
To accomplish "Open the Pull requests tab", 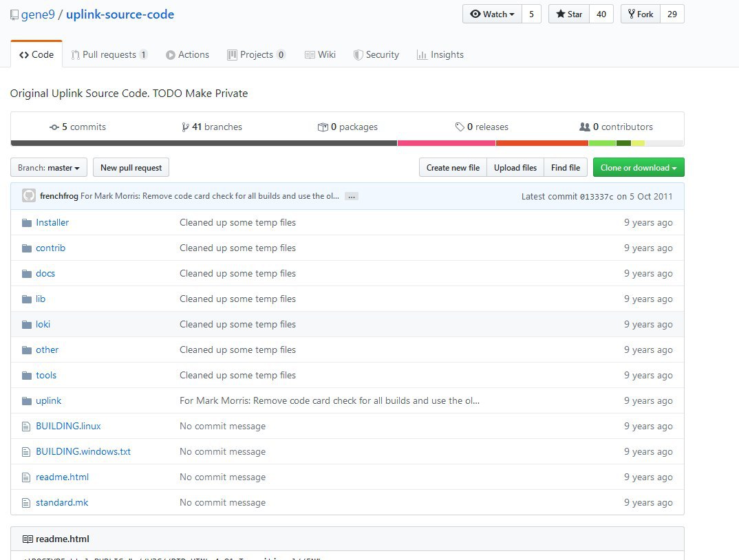I will click(109, 54).
